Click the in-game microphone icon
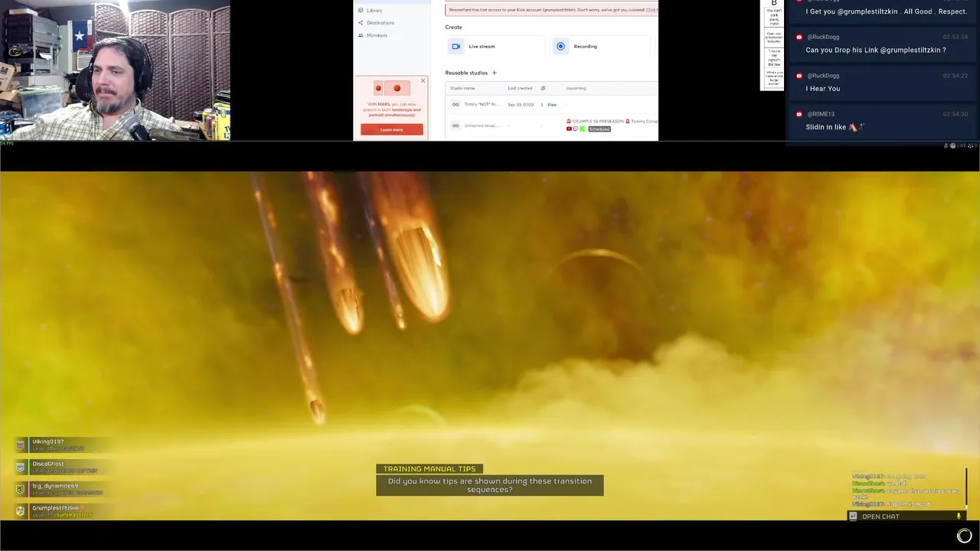This screenshot has height=551, width=980. pos(959,517)
